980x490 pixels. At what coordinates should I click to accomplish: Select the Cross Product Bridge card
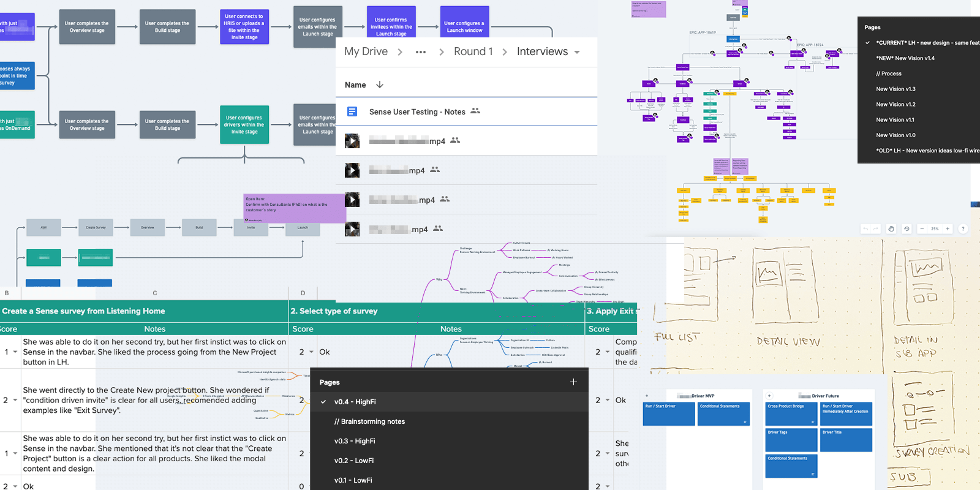[x=791, y=413]
